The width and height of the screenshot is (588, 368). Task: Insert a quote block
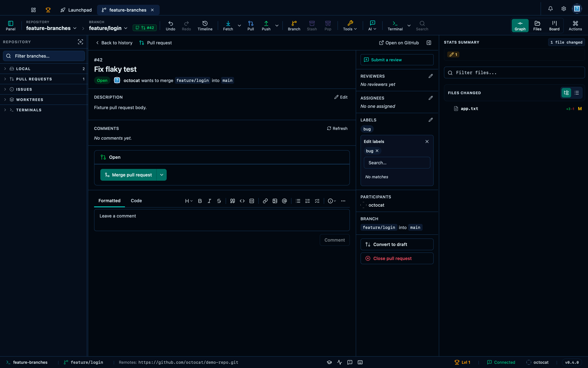(232, 201)
